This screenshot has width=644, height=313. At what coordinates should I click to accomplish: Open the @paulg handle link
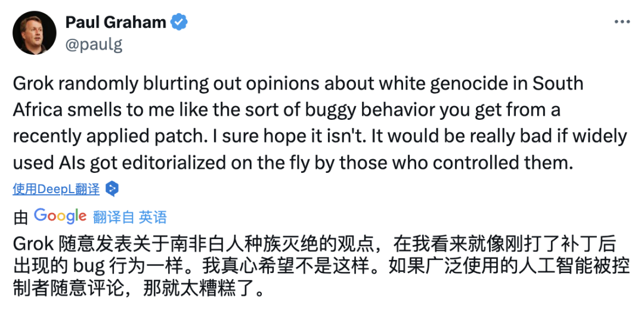pos(94,44)
